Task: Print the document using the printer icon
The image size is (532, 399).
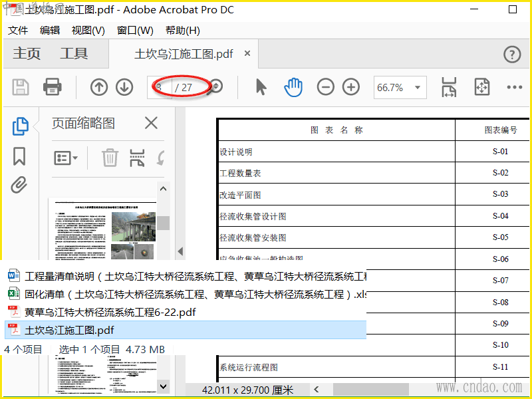Action: point(53,87)
